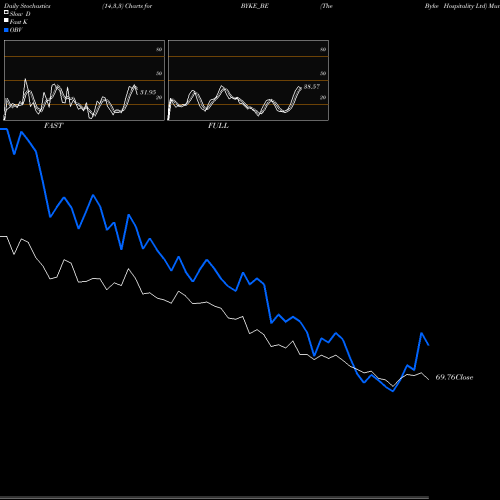This screenshot has width=500, height=500.
Task: Click the 50 level label in FULL chart
Action: (x=323, y=73)
